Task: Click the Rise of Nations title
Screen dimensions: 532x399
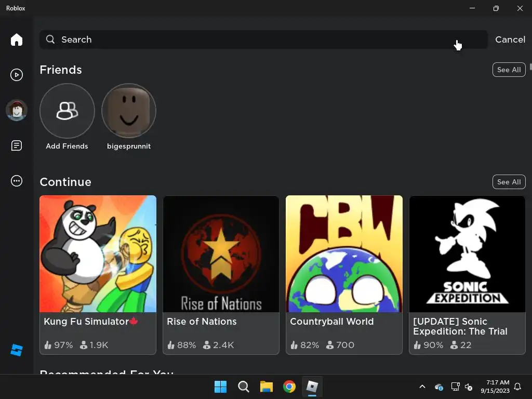Action: 202,321
